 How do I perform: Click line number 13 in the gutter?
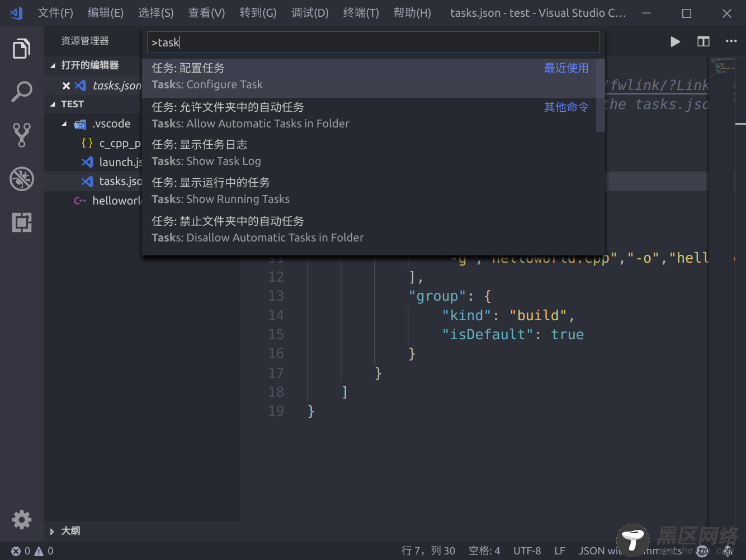pos(276,296)
